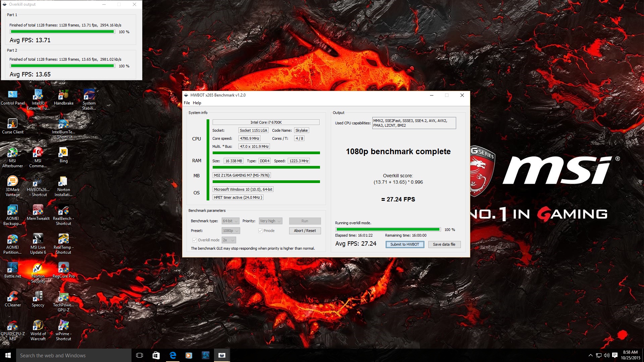
Task: Launch RealBench shortcut icon
Action: click(x=63, y=215)
